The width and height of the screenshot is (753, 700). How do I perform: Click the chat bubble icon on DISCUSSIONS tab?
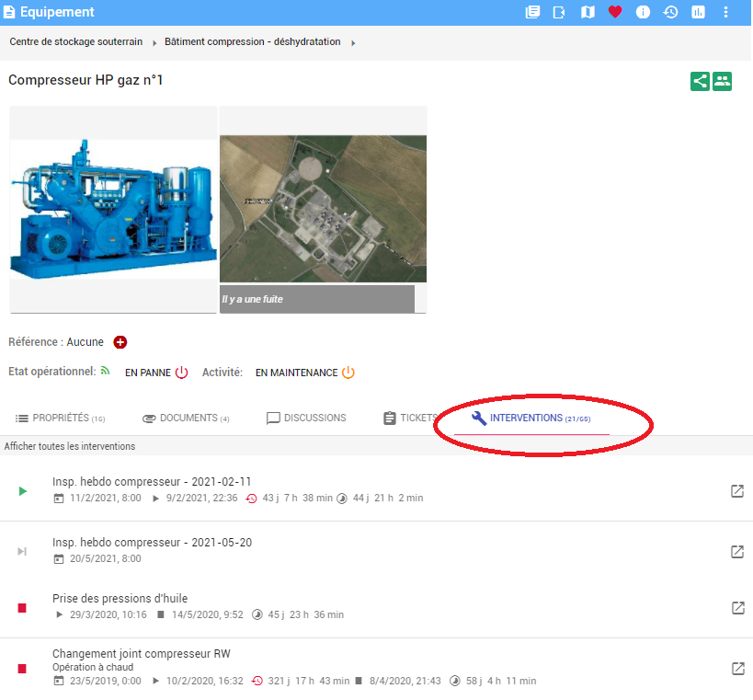273,419
